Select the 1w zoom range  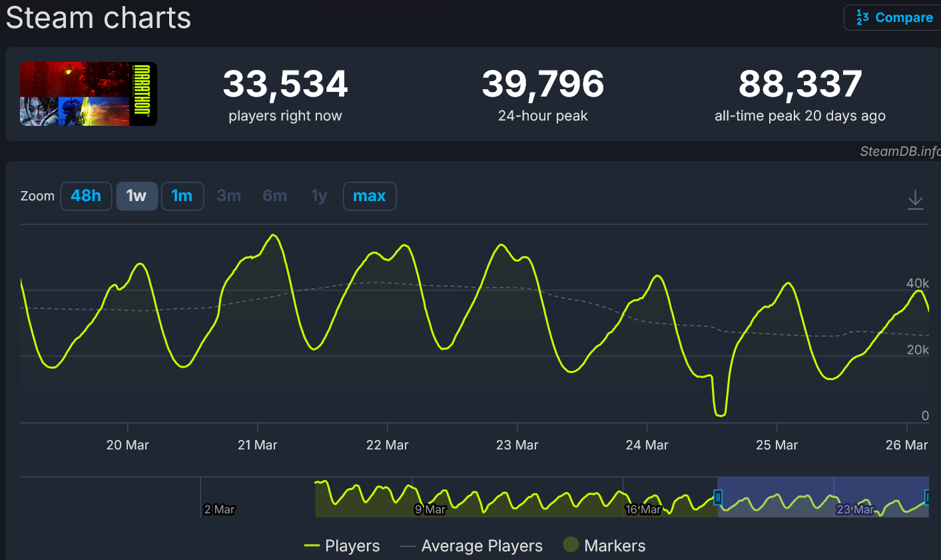(137, 196)
